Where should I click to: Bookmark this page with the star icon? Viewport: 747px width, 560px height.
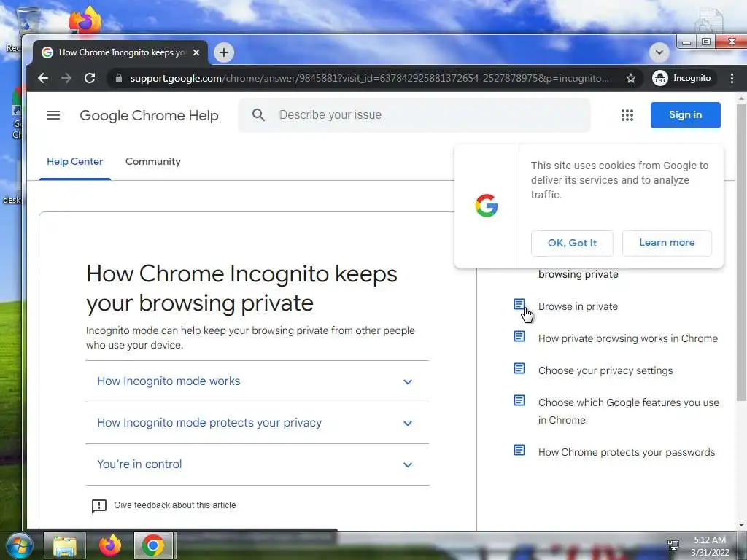click(x=631, y=78)
